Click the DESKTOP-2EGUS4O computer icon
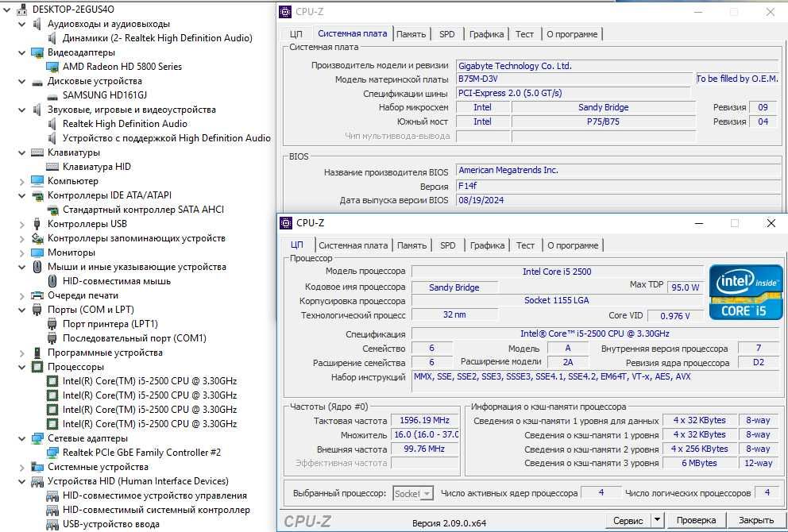Viewport: 788px width, 532px height. coord(21,9)
